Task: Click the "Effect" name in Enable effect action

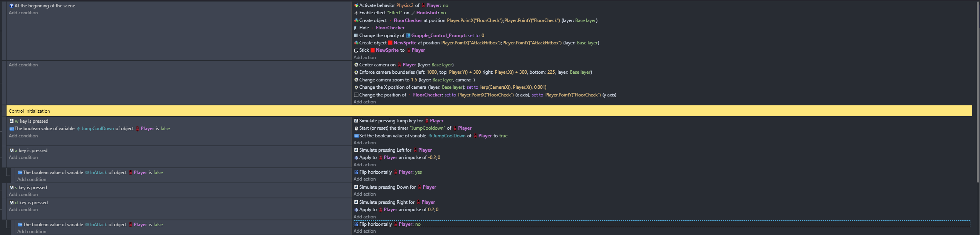Action: (395, 13)
